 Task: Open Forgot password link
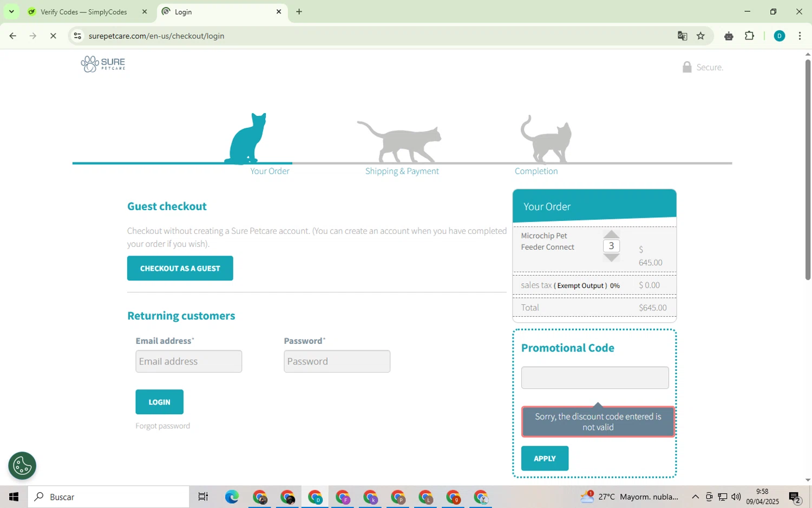pos(162,426)
